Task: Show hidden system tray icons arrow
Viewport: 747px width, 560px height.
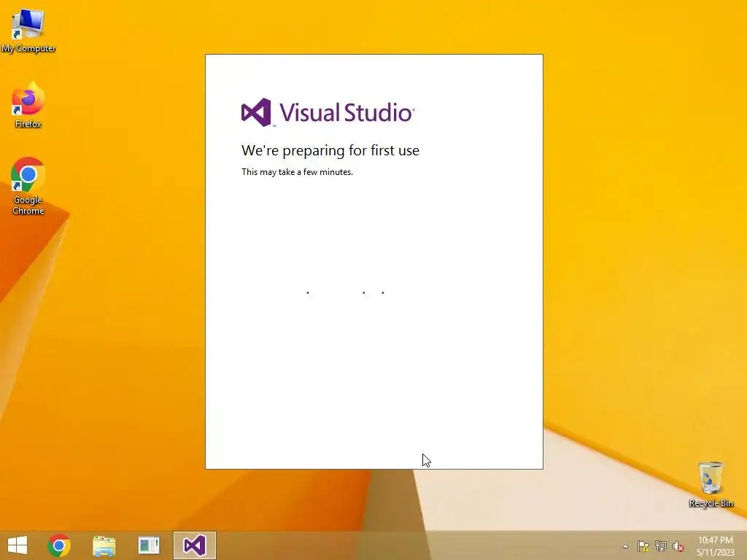Action: pos(625,546)
